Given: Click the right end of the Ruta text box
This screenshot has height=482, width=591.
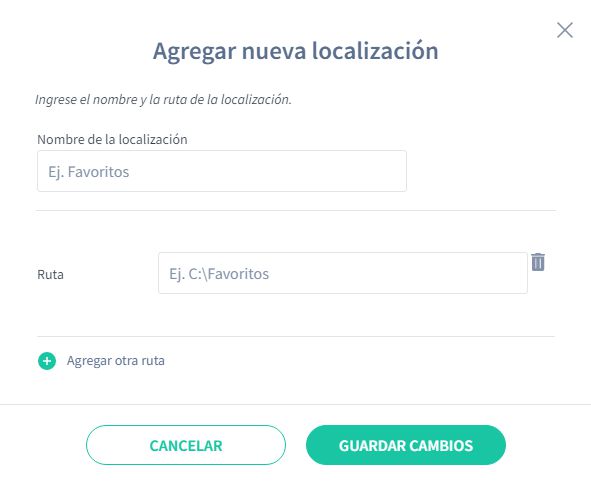Looking at the screenshot, I should click(518, 273).
